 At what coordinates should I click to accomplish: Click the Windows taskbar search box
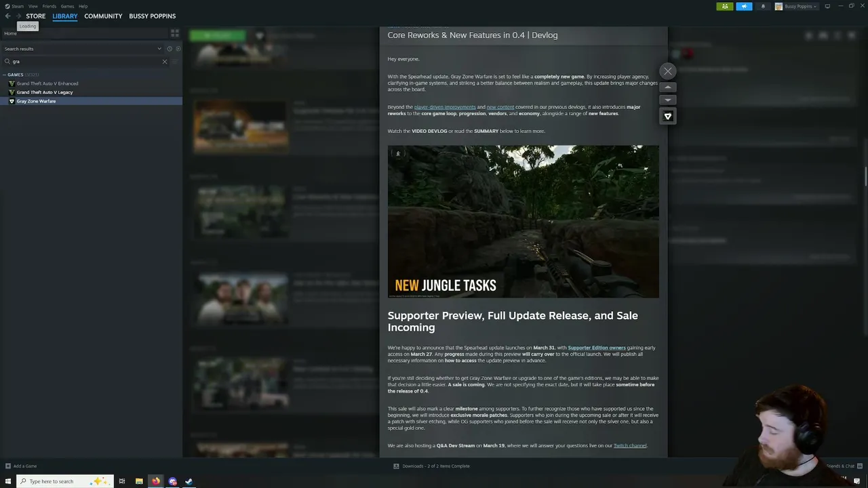(x=64, y=481)
